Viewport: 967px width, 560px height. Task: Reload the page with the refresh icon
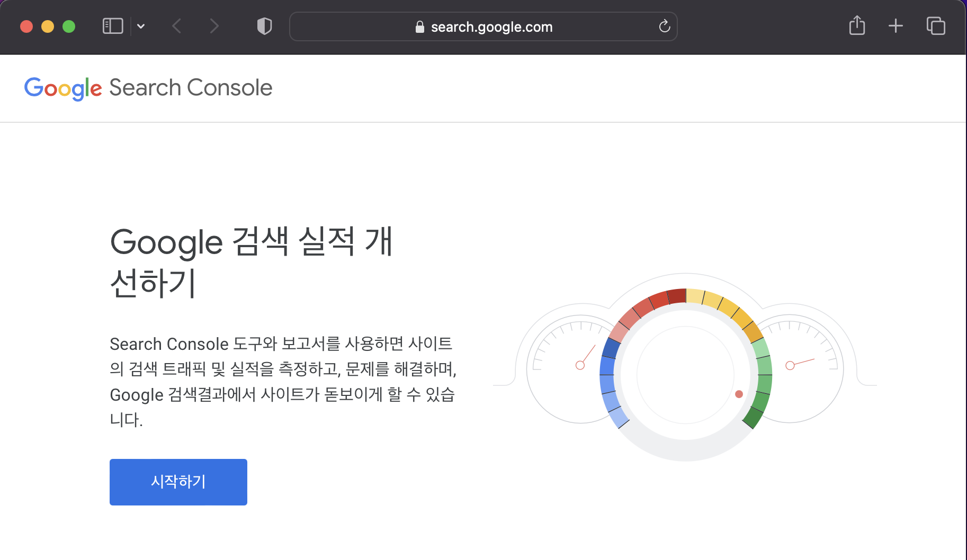[x=664, y=26]
